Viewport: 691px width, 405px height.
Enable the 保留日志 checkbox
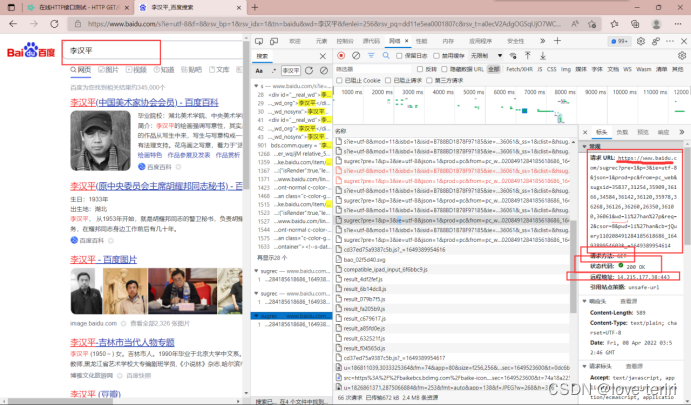click(x=399, y=56)
